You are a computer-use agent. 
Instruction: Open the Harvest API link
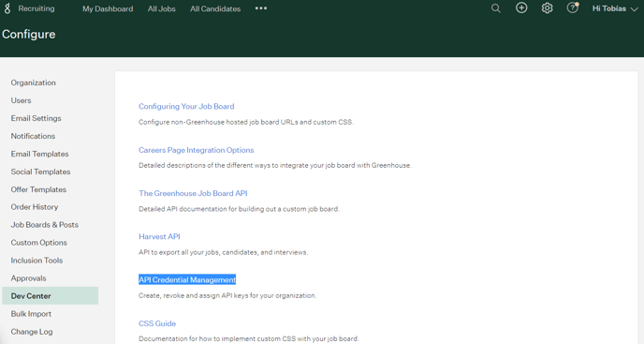click(159, 236)
